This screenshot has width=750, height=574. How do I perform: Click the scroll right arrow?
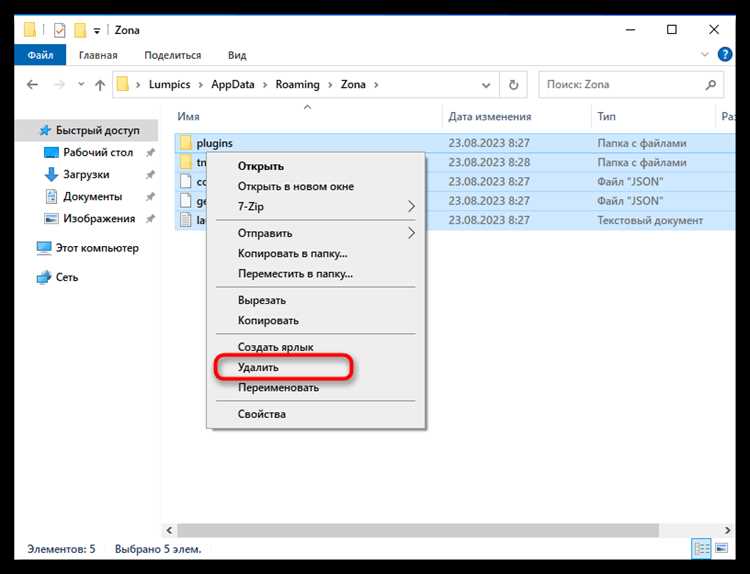pyautogui.click(x=727, y=530)
